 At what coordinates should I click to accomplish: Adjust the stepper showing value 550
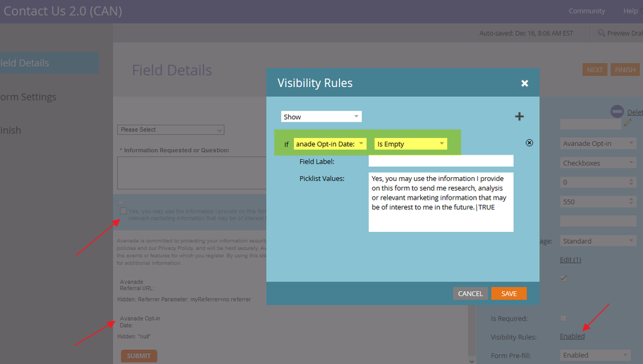click(631, 202)
